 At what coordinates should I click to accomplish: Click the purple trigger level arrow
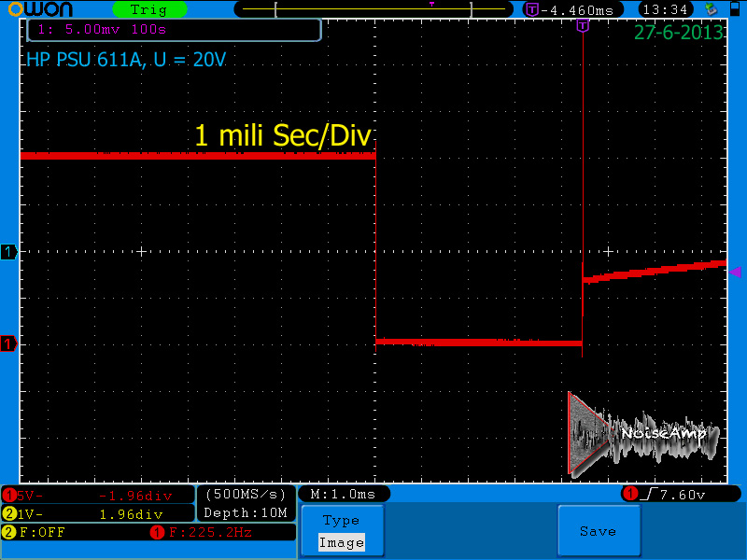[x=735, y=272]
